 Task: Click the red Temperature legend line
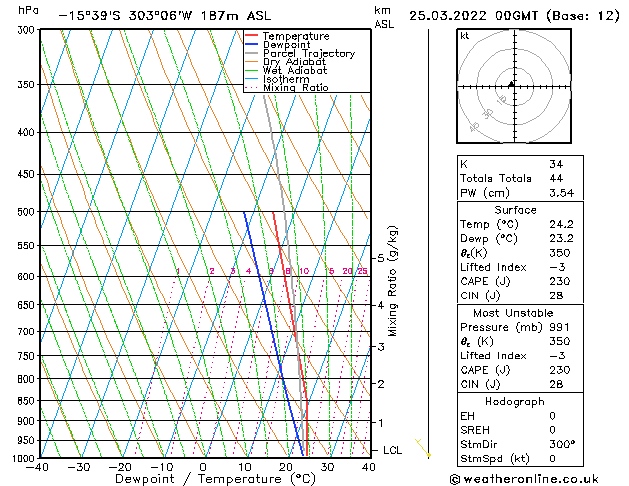pyautogui.click(x=251, y=36)
